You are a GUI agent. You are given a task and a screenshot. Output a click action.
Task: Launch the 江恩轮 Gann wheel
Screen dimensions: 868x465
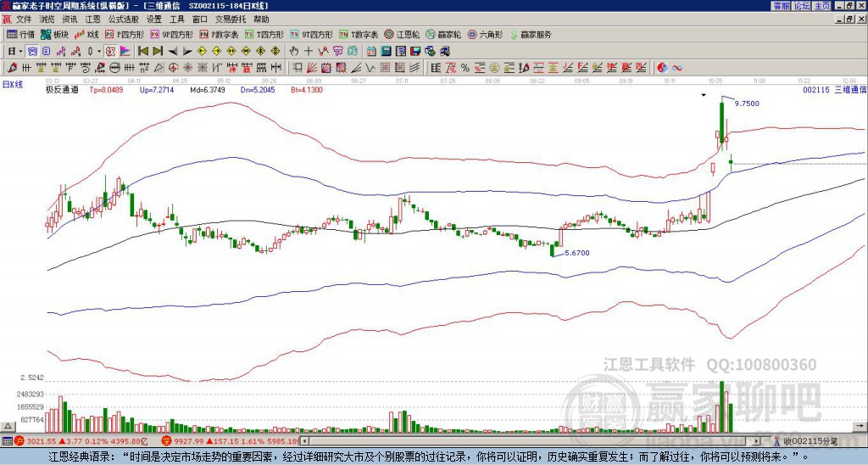(402, 34)
